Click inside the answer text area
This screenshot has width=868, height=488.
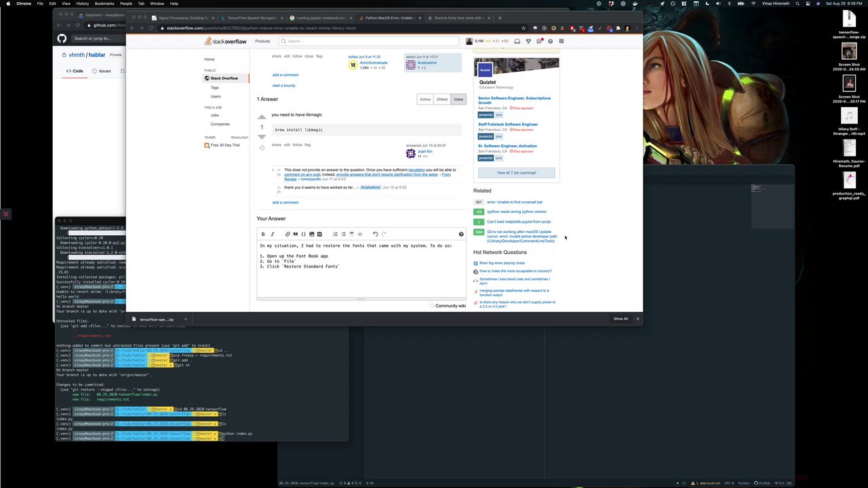(361, 269)
